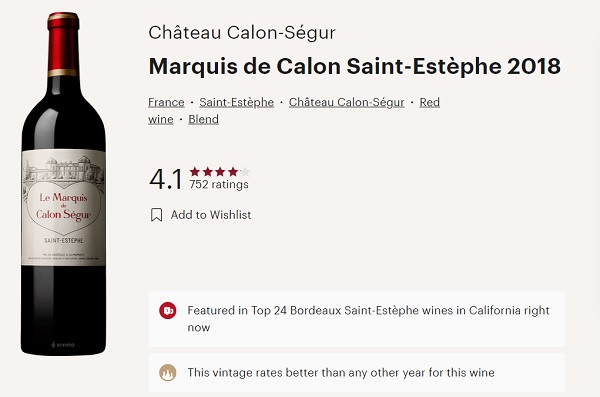Click the gold vintage bottles icon
The height and width of the screenshot is (397, 600).
(168, 372)
